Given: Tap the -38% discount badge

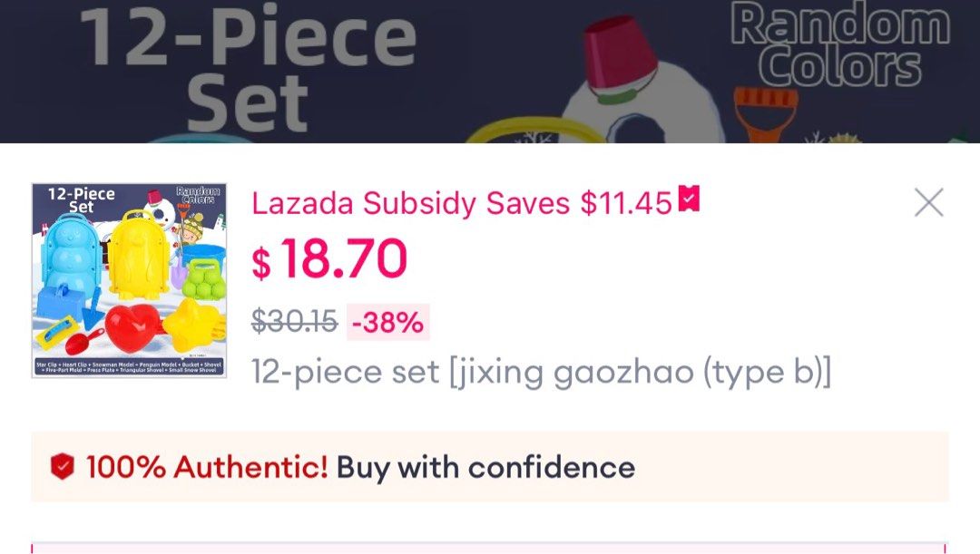Looking at the screenshot, I should (x=388, y=322).
